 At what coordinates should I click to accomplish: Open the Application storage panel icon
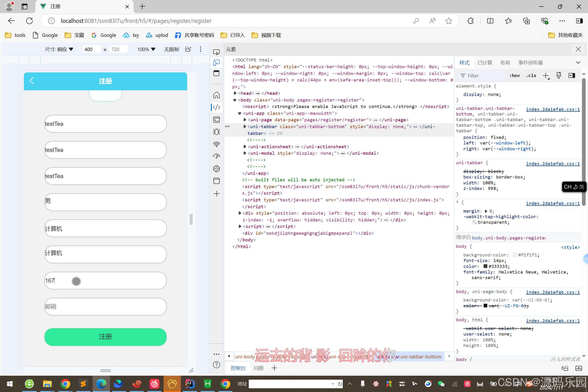(216, 181)
